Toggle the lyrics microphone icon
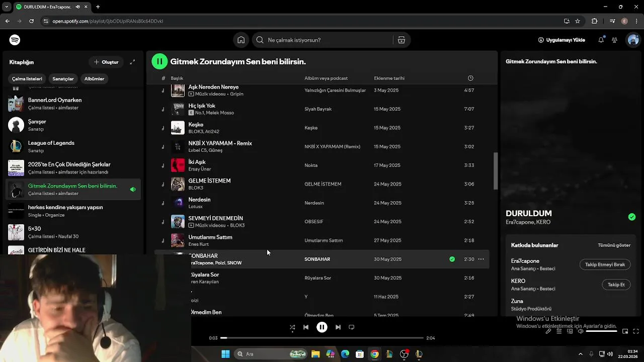The width and height of the screenshot is (644, 362). (548, 331)
